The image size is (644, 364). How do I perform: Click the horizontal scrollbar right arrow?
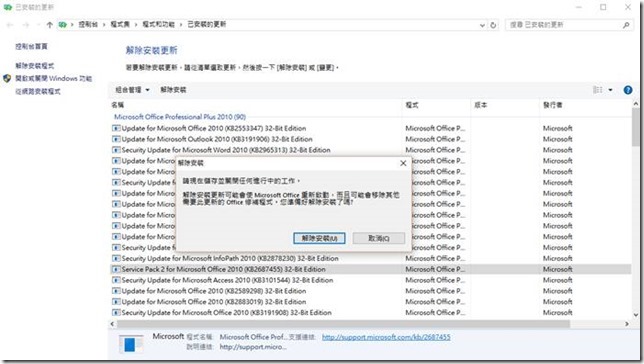coord(627,324)
